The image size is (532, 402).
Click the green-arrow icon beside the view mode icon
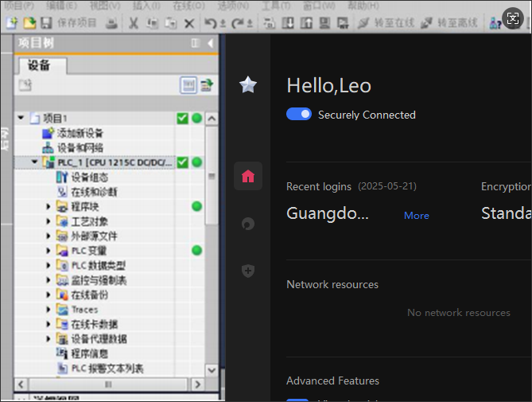[x=207, y=85]
